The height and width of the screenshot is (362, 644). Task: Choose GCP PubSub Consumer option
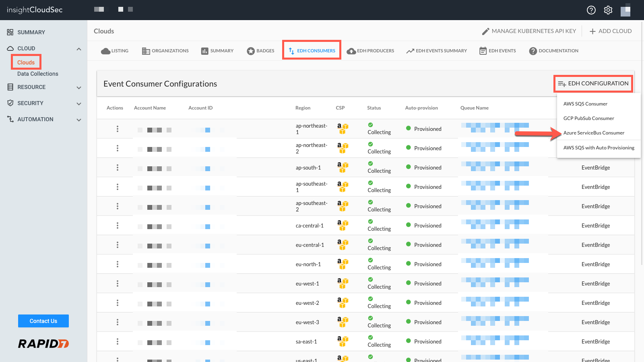point(589,118)
